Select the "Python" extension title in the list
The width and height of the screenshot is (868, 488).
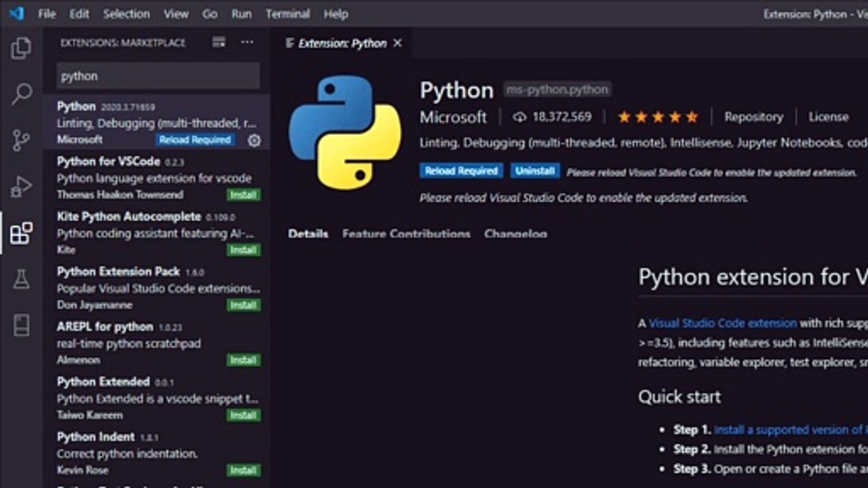(x=76, y=106)
